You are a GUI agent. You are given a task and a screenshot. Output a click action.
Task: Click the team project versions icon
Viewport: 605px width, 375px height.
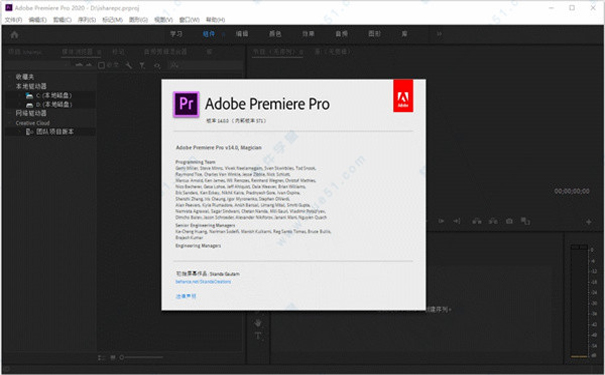(29, 132)
